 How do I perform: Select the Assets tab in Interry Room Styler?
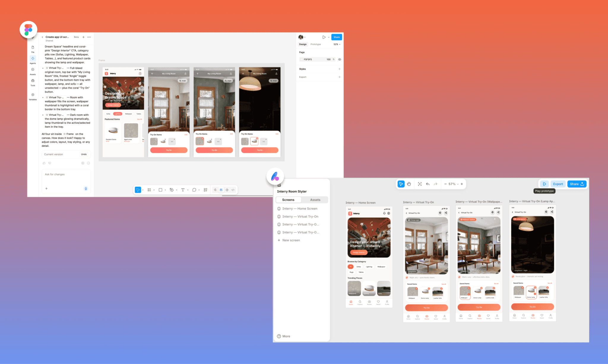point(315,200)
